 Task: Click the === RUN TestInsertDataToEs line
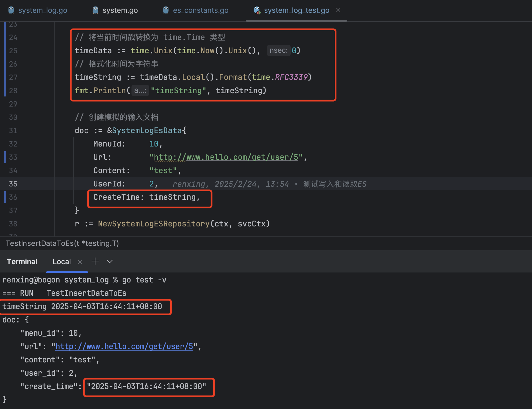[64, 293]
